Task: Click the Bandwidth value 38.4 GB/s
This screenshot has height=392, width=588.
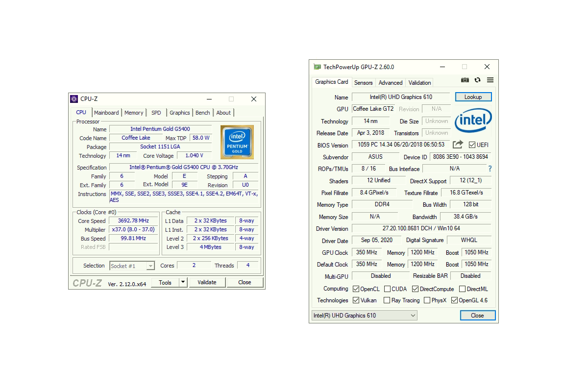Action: coord(465,216)
